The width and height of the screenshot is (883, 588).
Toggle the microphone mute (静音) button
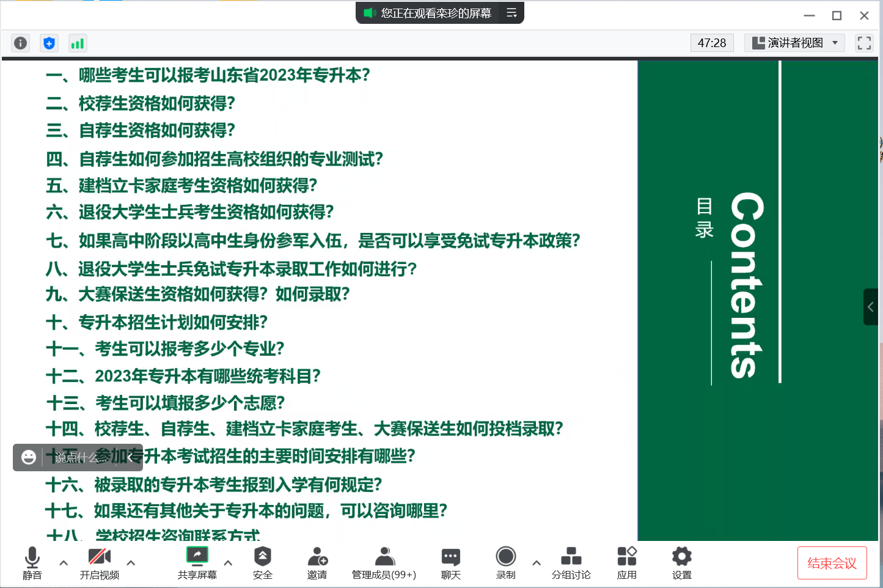click(32, 562)
